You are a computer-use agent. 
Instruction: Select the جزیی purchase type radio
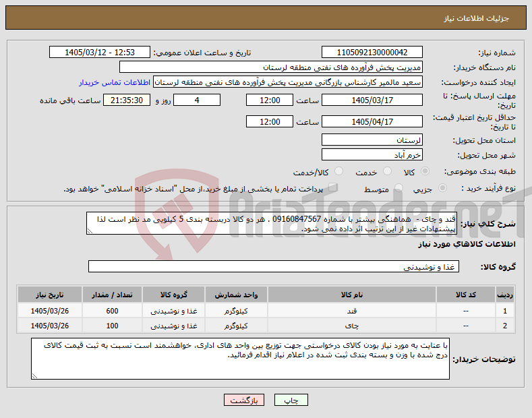pos(442,188)
